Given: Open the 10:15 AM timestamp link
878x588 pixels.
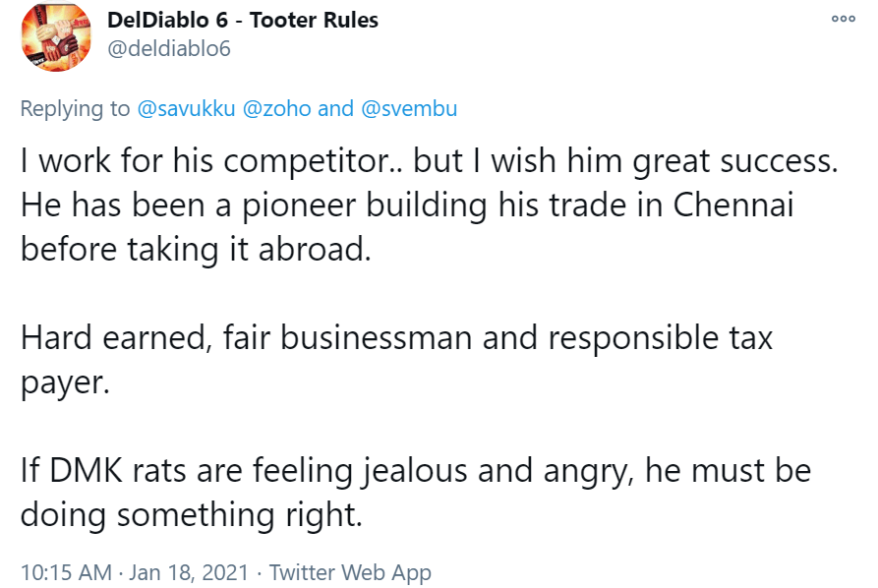Looking at the screenshot, I should click(66, 572).
